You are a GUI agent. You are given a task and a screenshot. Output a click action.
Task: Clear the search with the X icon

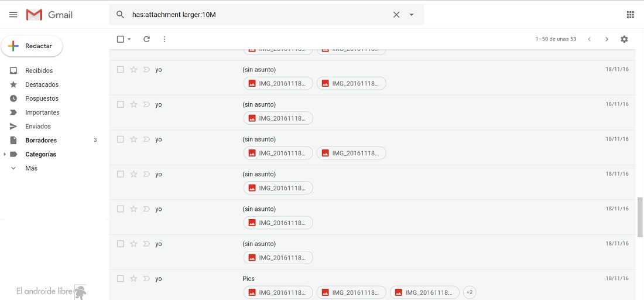tap(396, 15)
